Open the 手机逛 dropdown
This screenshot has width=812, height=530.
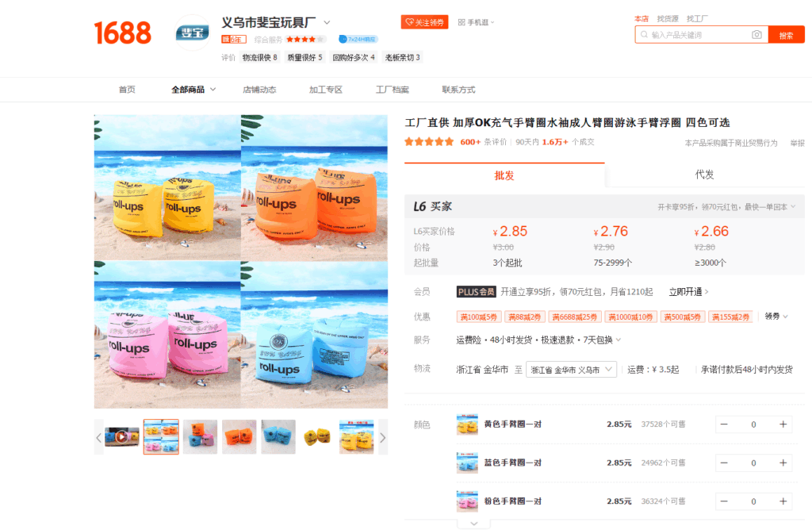coord(476,22)
